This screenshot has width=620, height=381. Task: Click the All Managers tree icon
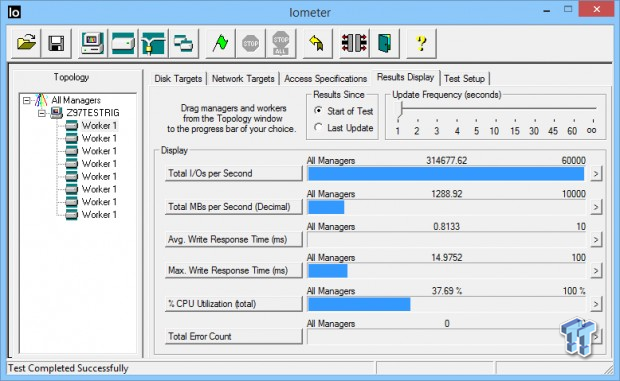tap(41, 100)
